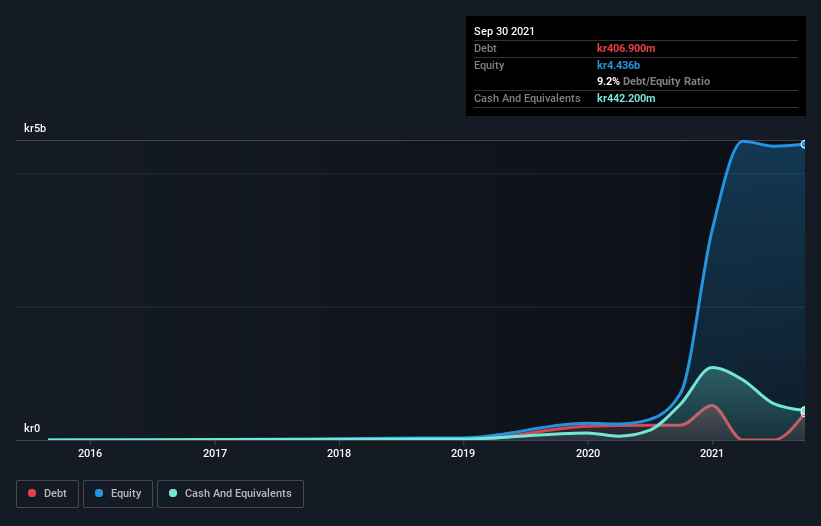
Task: Click the 2020 x-axis label
Action: pos(588,453)
